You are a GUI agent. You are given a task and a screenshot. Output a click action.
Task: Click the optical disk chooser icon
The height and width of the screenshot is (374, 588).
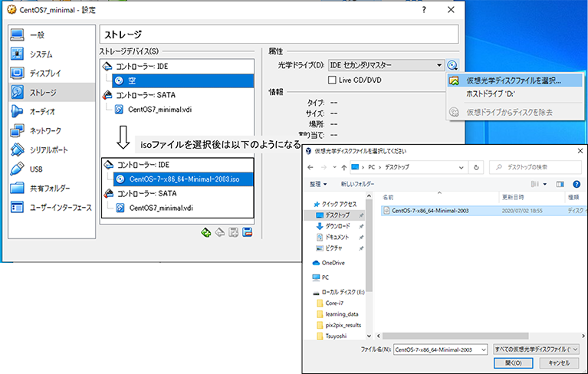(452, 66)
